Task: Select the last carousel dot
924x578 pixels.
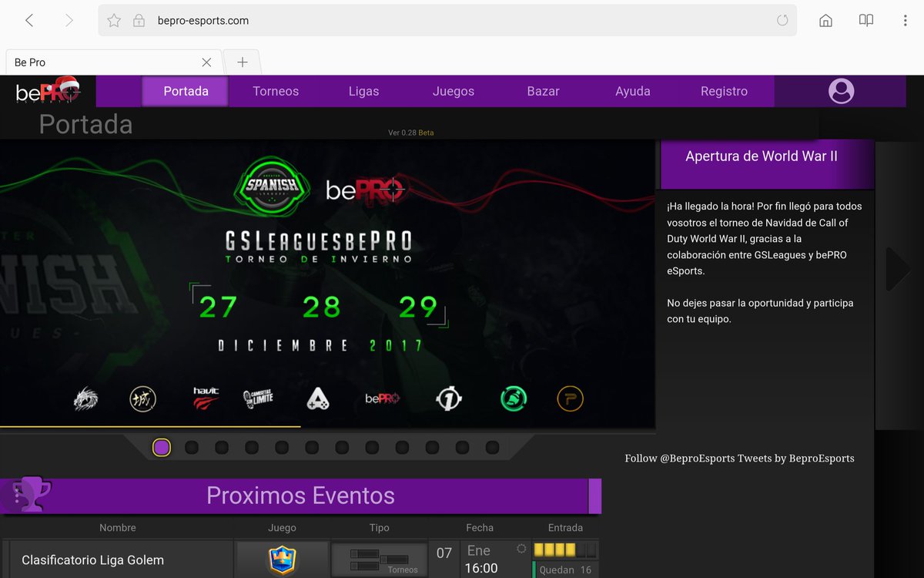Action: (492, 448)
